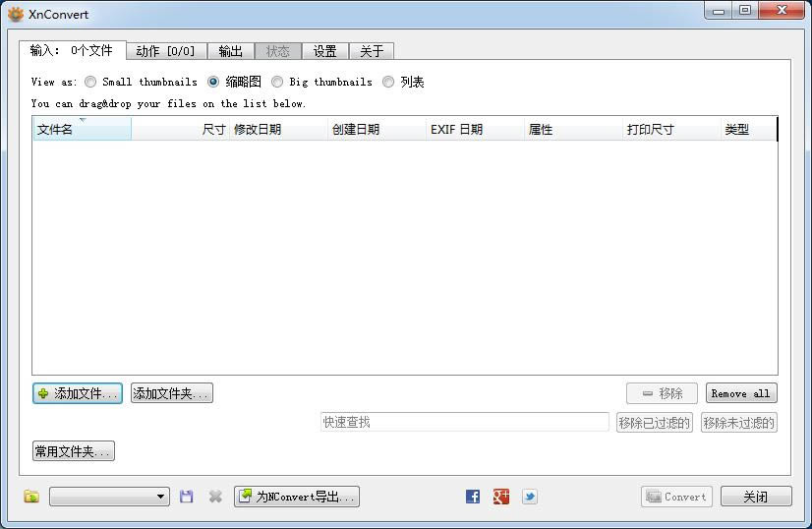The image size is (812, 529).
Task: Click the 添加文件... button
Action: (78, 393)
